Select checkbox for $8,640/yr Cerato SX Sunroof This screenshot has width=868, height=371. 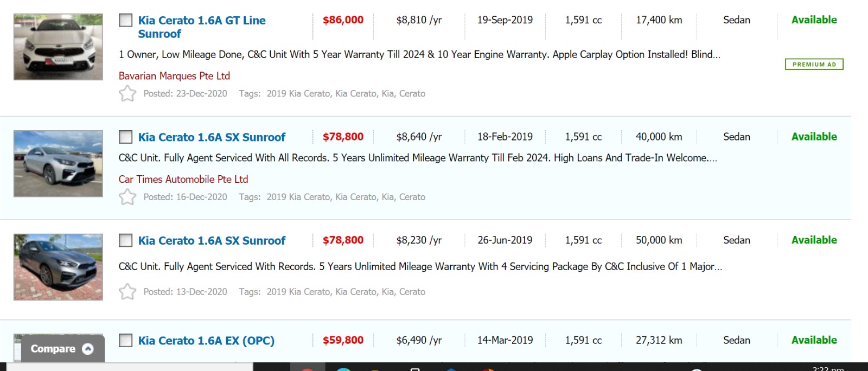tap(126, 137)
